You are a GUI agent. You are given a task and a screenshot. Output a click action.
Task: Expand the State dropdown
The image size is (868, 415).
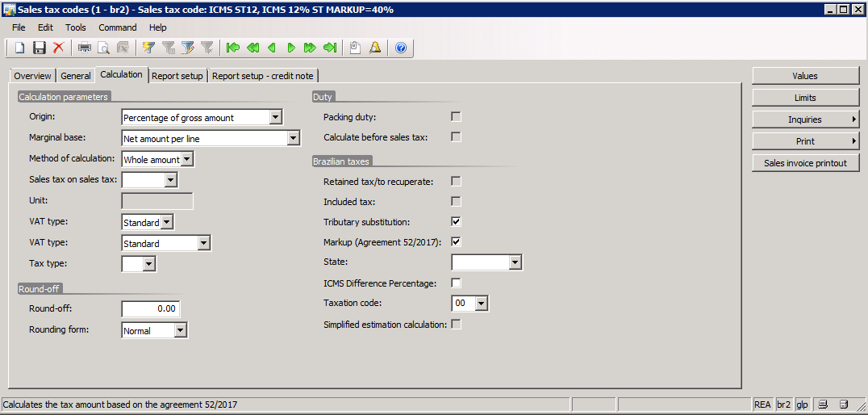coord(515,262)
